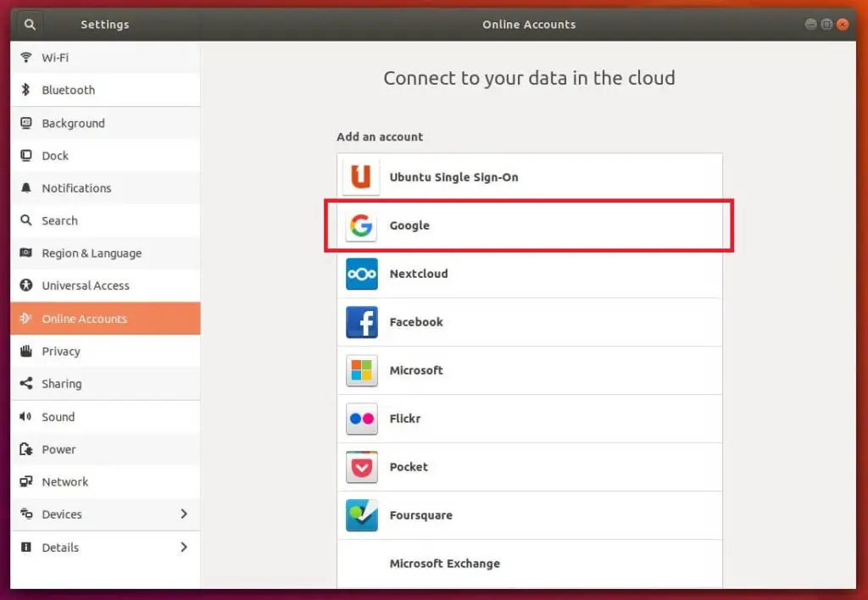Screen dimensions: 868x600
Task: Click the Bluetooth symbol icon
Action: pyautogui.click(x=26, y=90)
